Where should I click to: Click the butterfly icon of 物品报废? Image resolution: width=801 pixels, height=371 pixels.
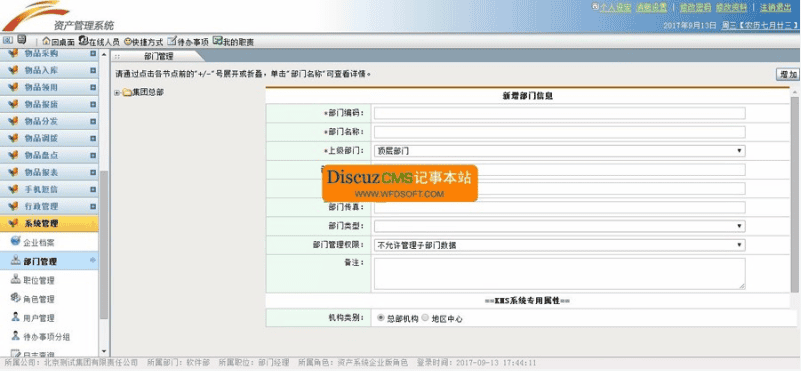(x=13, y=104)
